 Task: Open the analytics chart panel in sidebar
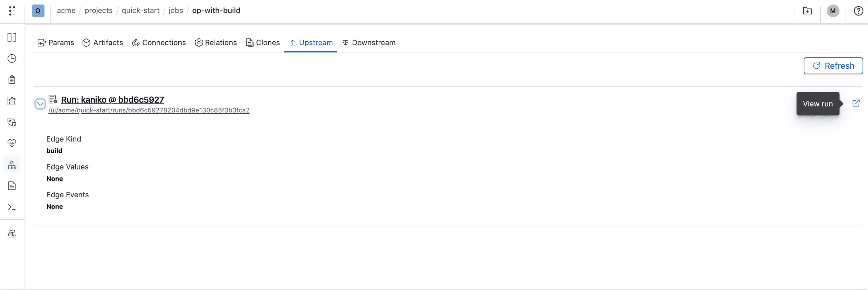pos(12,101)
